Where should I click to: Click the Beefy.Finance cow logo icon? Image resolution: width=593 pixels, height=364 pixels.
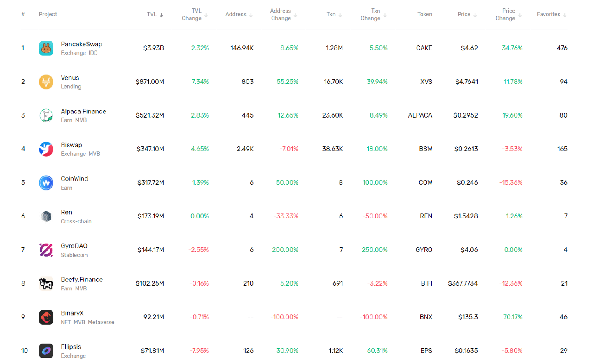pos(46,283)
